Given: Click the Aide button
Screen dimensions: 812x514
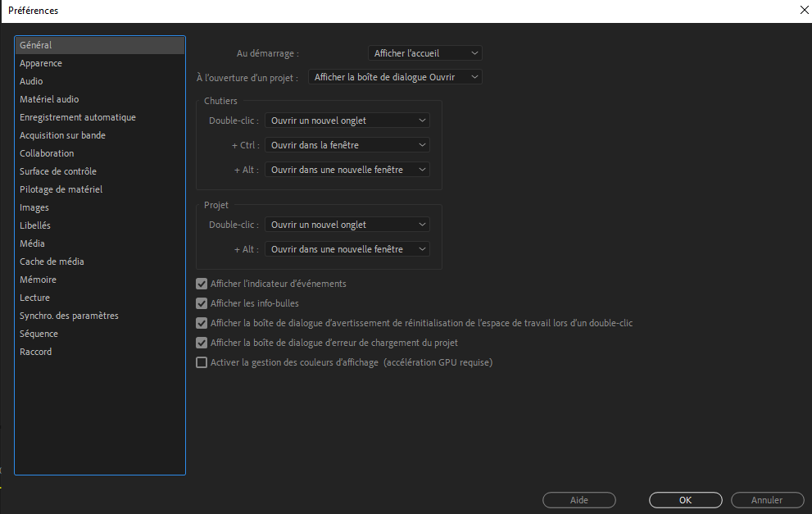Looking at the screenshot, I should pos(578,500).
